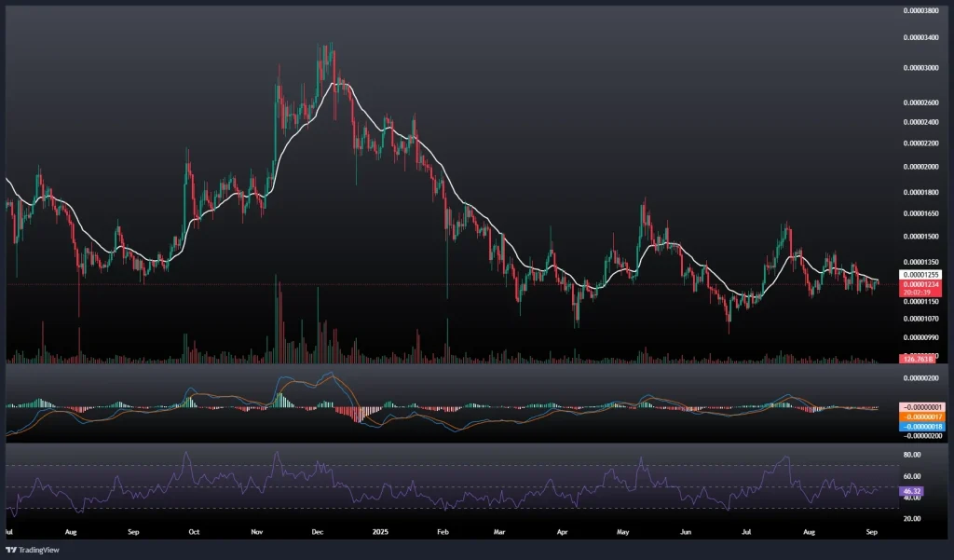This screenshot has width=954, height=560.
Task: Click the 0.00001500 price axis label
Action: click(921, 237)
